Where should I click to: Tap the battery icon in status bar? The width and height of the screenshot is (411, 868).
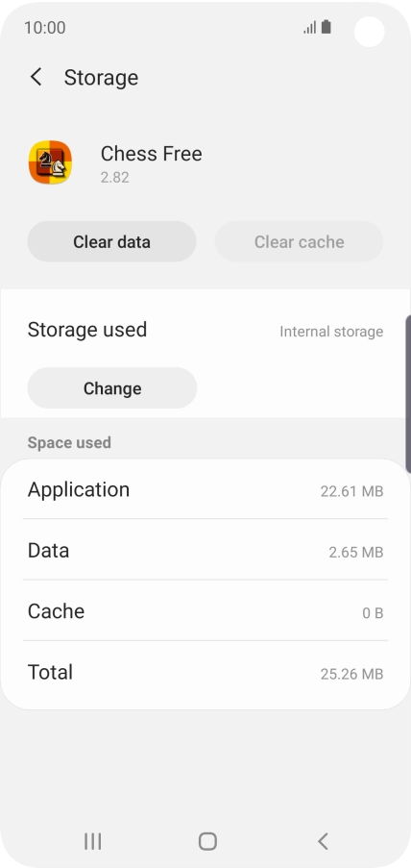(326, 27)
